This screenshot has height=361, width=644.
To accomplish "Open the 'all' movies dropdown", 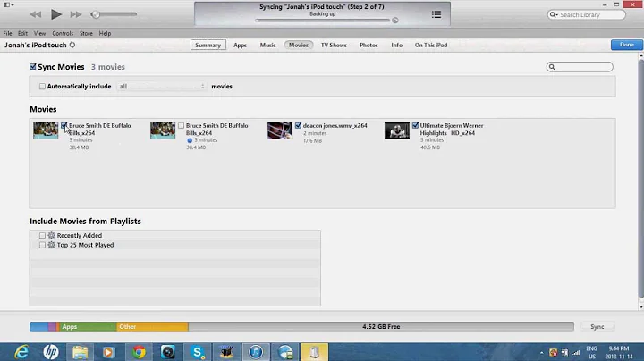I will (161, 86).
